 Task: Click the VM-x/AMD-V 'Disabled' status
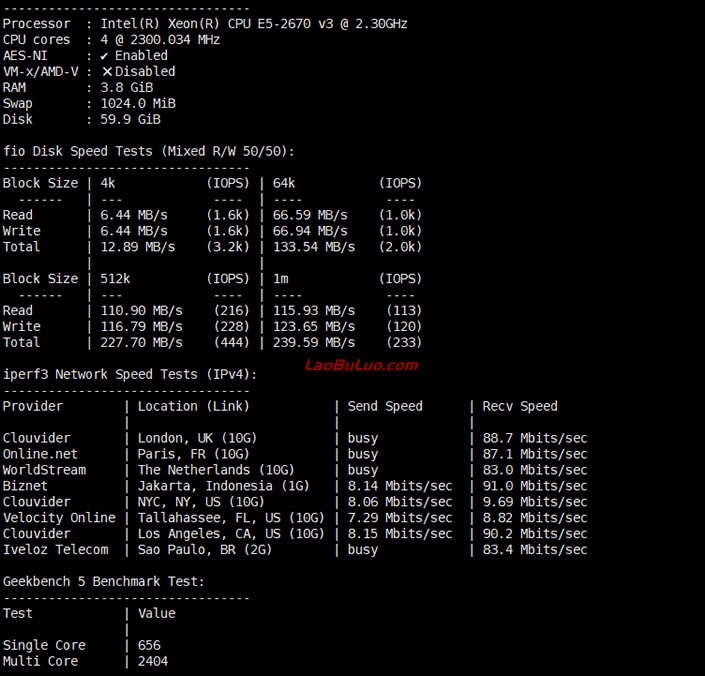[145, 72]
